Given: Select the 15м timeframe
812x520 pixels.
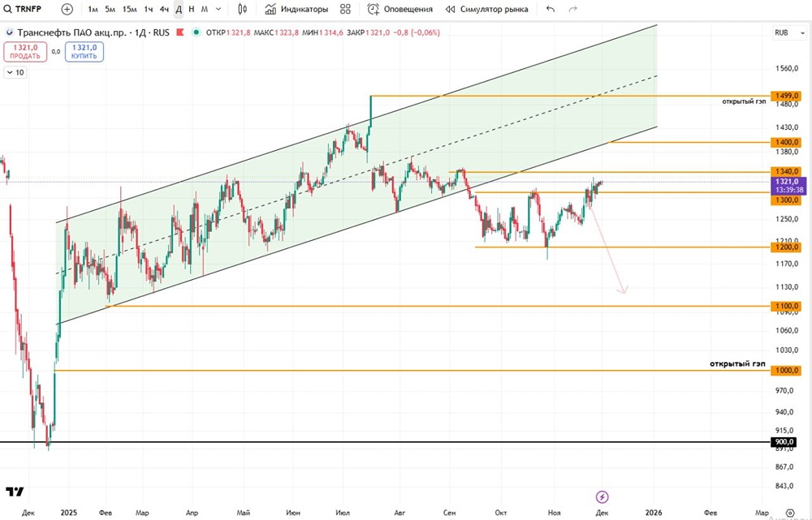Looking at the screenshot, I should 129,9.
